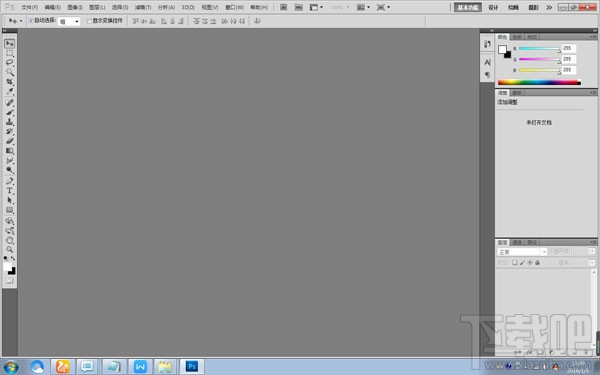Swap foreground and background colors arrow in toolbox
The image size is (600, 375).
[13, 259]
